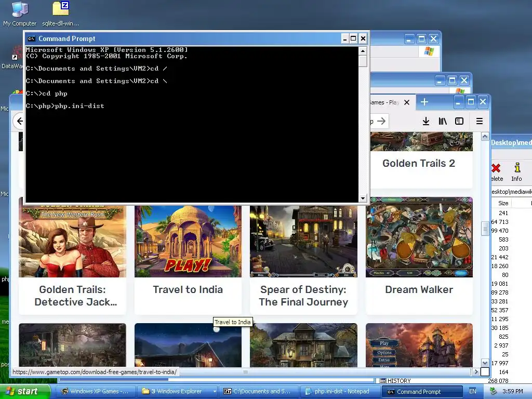Switch to Windows XP Games taskbar button
Image resolution: width=532 pixels, height=399 pixels.
[x=95, y=391]
